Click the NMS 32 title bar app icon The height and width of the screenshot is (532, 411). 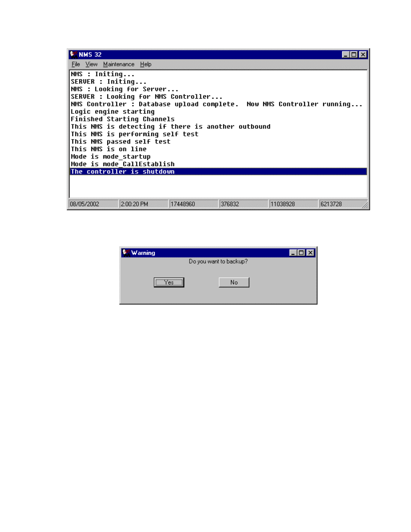point(73,54)
